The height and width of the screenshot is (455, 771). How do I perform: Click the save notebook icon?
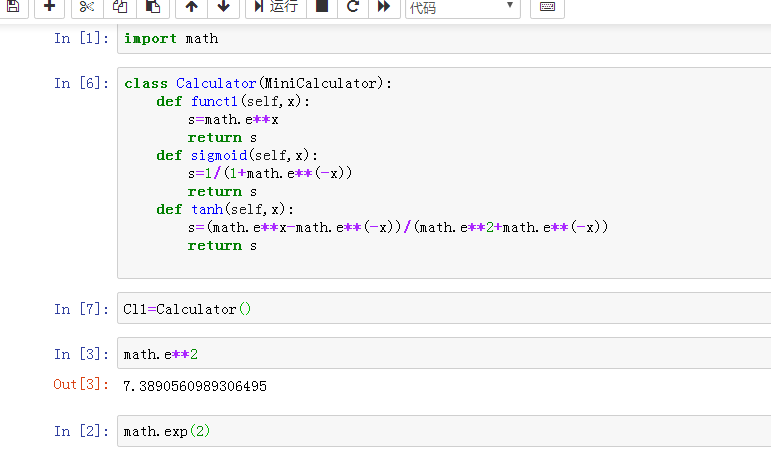[11, 7]
